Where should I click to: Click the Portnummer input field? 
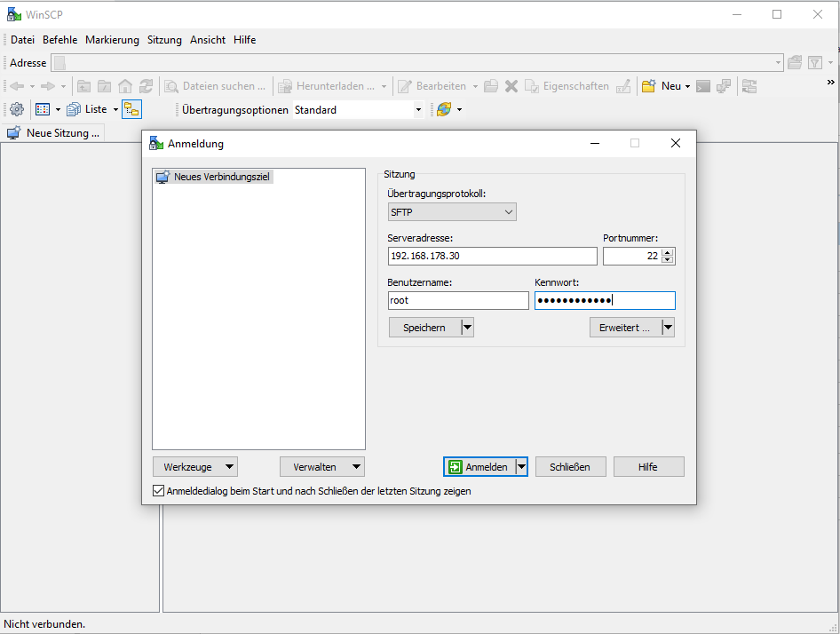(x=632, y=256)
